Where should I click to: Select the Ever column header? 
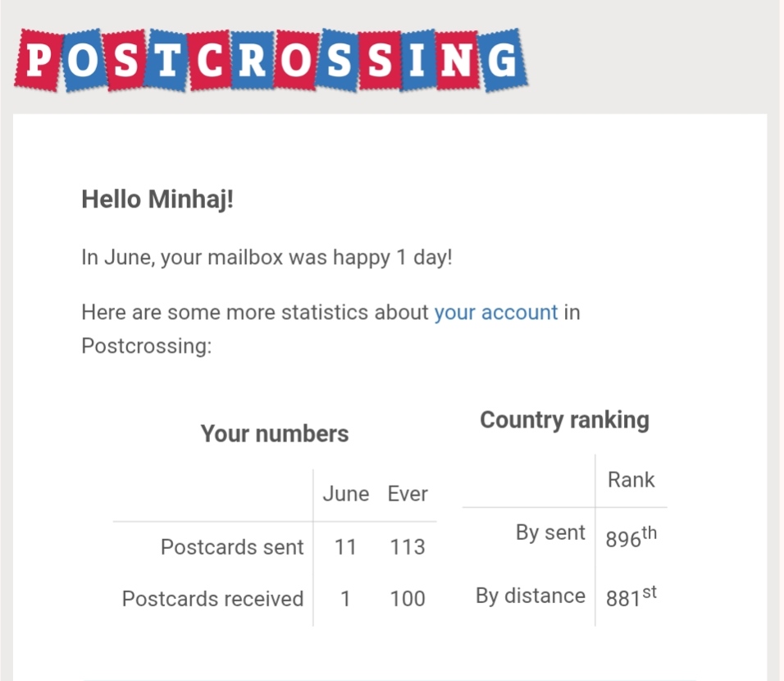click(x=408, y=494)
